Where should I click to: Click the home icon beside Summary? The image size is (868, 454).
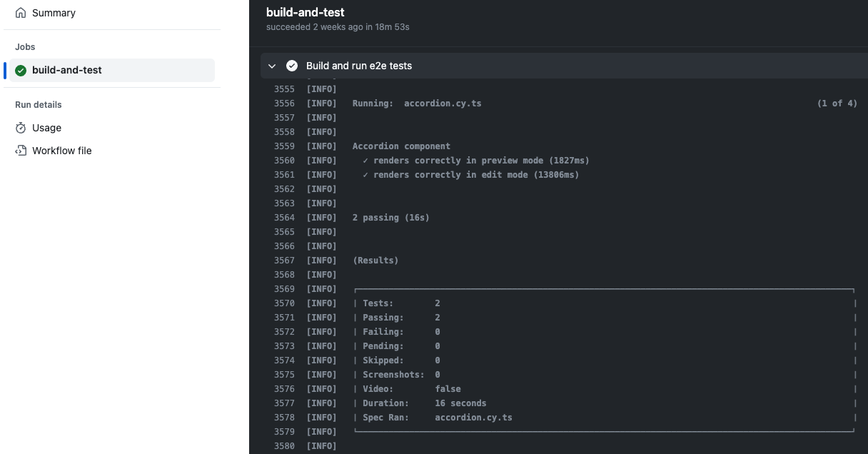click(21, 13)
